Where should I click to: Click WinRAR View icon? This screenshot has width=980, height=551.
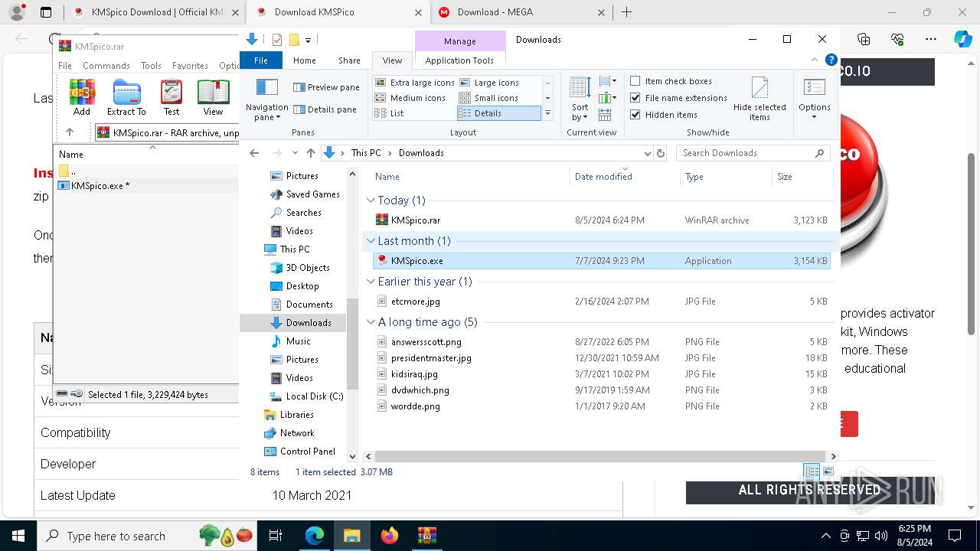click(x=213, y=97)
